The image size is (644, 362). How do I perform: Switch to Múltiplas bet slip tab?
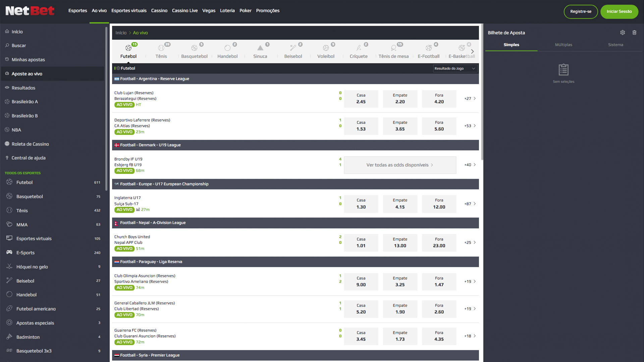(563, 45)
